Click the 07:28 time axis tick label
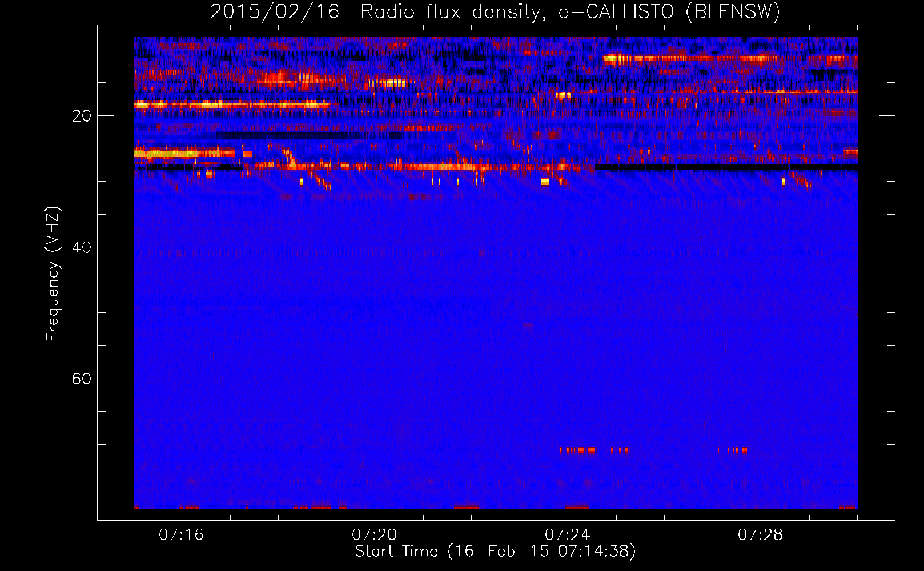This screenshot has width=924, height=571. pos(761,535)
